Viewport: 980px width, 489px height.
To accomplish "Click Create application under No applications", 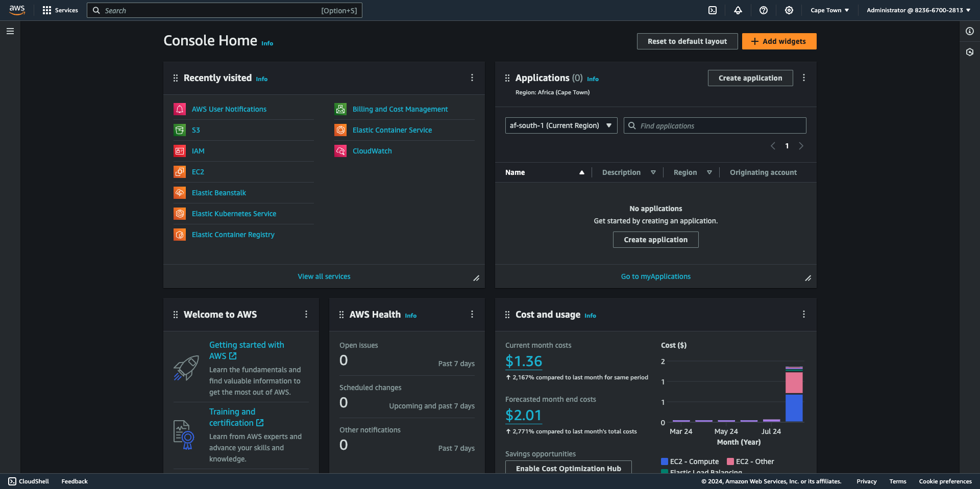I will tap(656, 240).
